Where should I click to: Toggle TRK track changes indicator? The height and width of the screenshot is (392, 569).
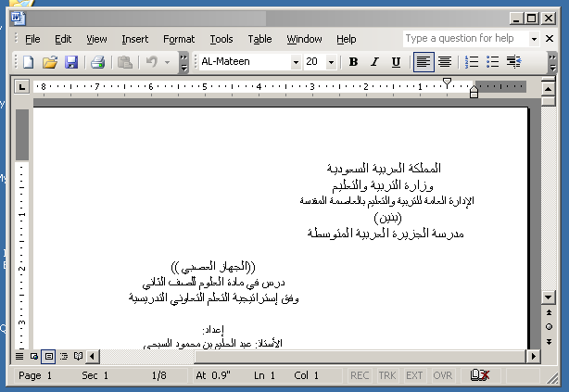point(387,375)
